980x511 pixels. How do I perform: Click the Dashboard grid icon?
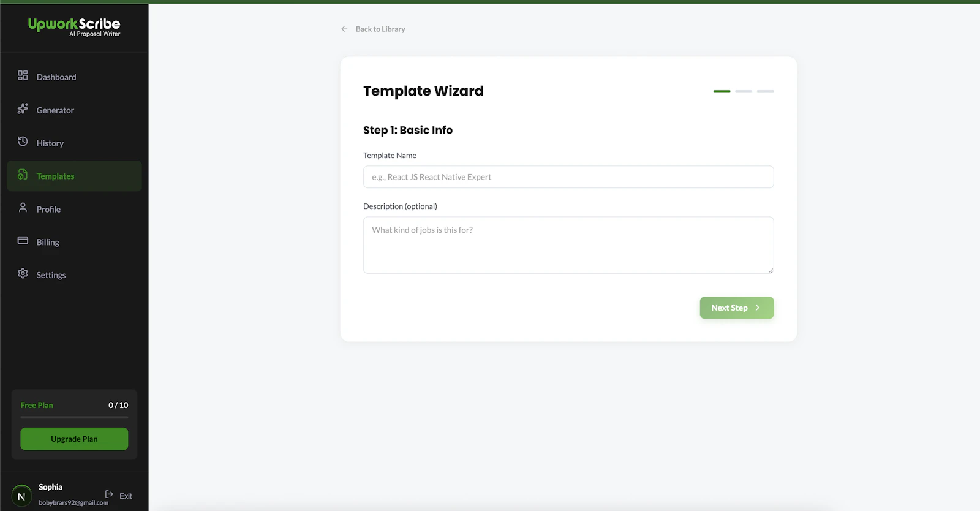pos(23,75)
